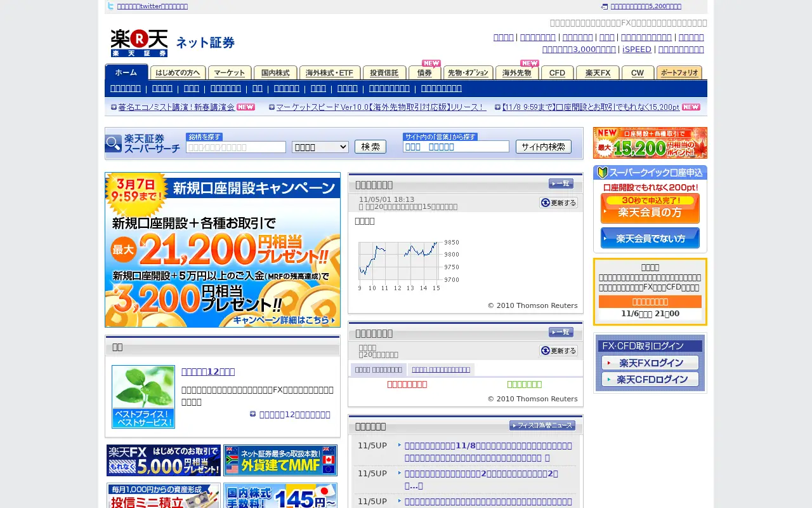
Task: Click the 21,200円 new account campaign banner
Action: 223,250
